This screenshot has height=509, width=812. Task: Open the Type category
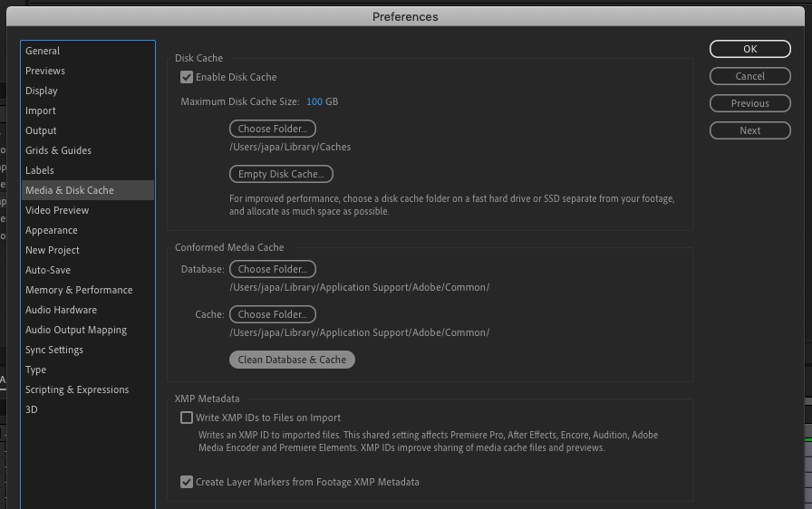click(88, 370)
